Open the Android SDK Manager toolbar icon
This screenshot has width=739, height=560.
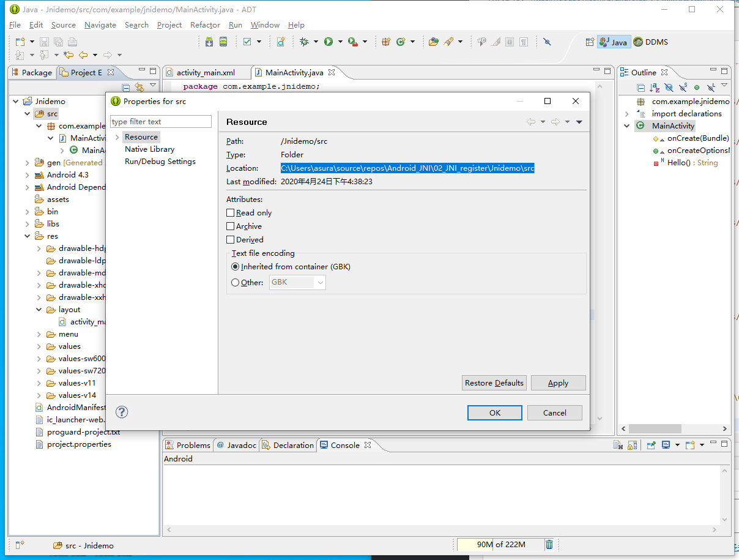pyautogui.click(x=209, y=42)
